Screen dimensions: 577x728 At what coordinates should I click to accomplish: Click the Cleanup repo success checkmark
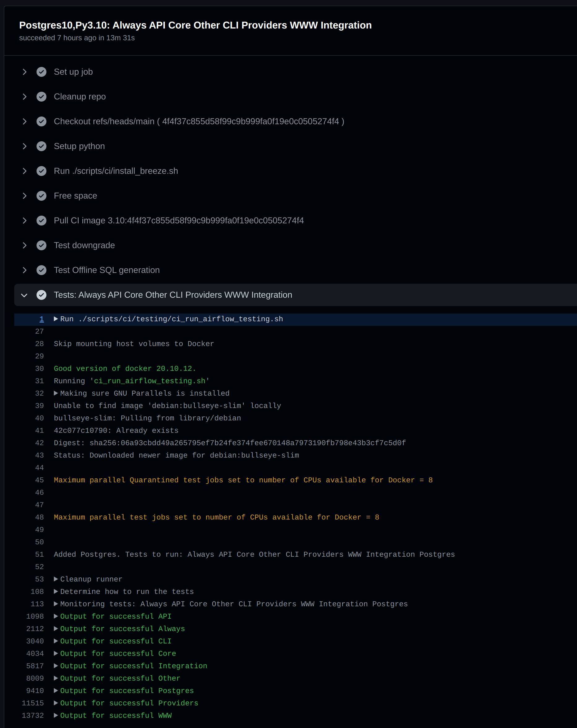41,97
